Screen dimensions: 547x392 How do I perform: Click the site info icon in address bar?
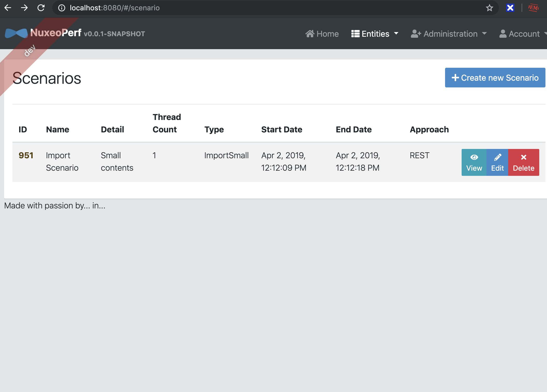click(62, 8)
